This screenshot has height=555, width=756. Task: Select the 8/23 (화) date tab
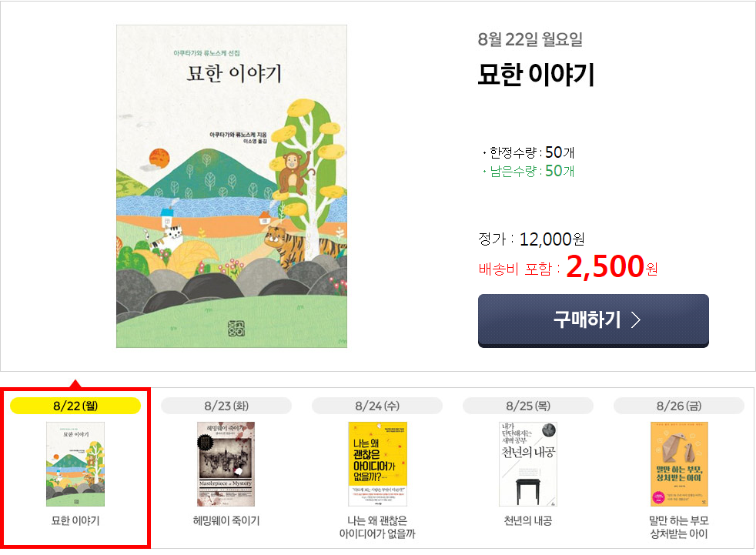(226, 406)
